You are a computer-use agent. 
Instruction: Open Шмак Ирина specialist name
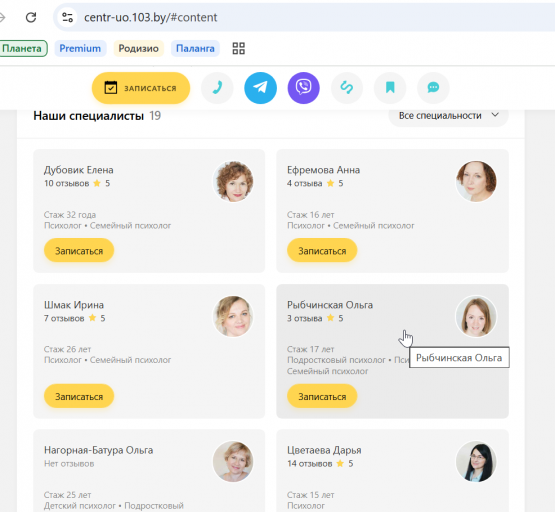(x=74, y=305)
